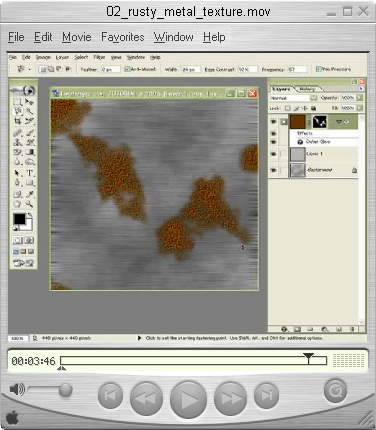
Task: Select the Healing Brush tool
Action: point(17,133)
